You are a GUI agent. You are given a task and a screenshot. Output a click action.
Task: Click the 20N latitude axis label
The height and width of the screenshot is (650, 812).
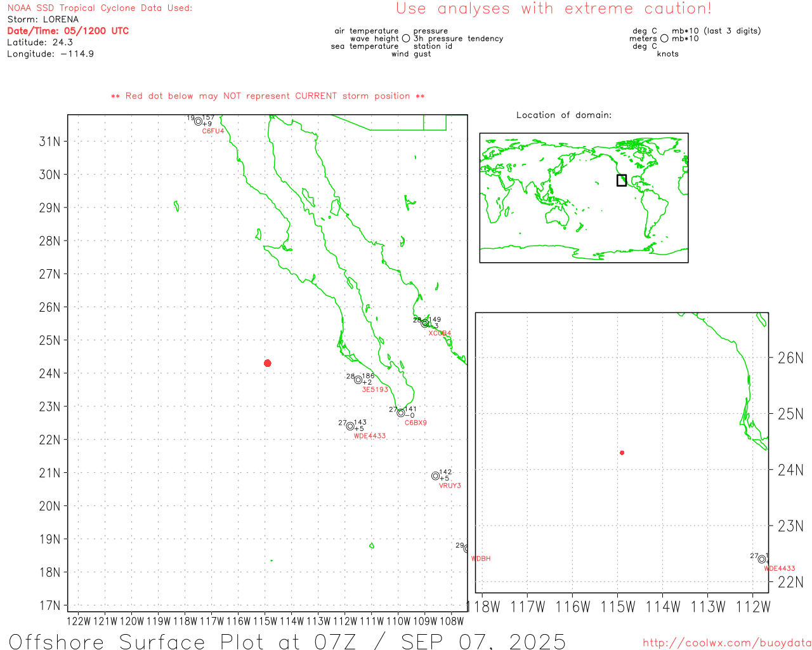pos(49,506)
